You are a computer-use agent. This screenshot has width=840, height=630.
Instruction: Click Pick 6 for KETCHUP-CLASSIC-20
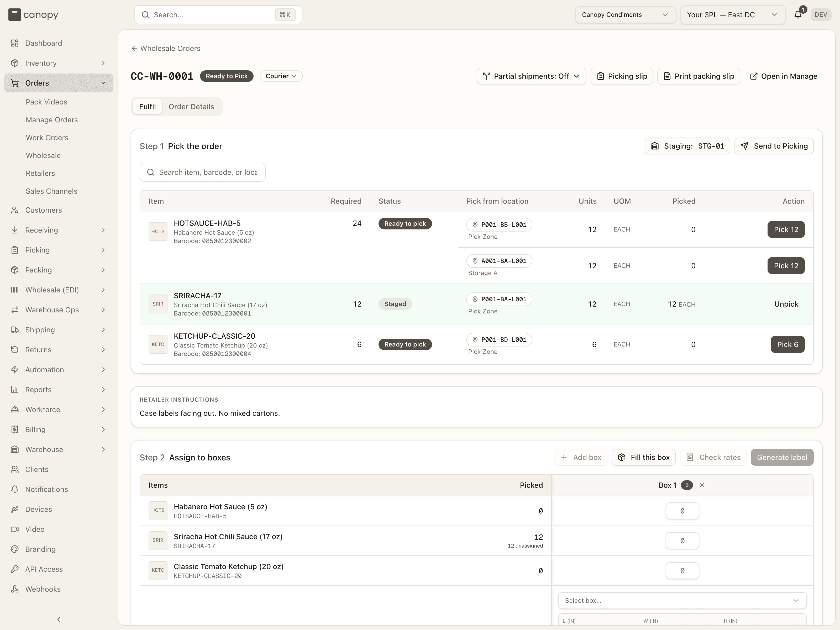coord(787,344)
